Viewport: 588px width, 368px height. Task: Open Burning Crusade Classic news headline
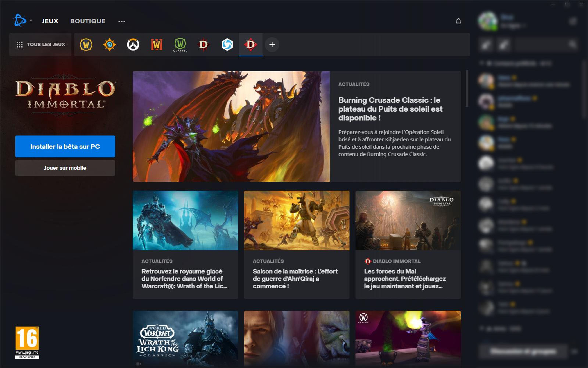[x=390, y=109]
